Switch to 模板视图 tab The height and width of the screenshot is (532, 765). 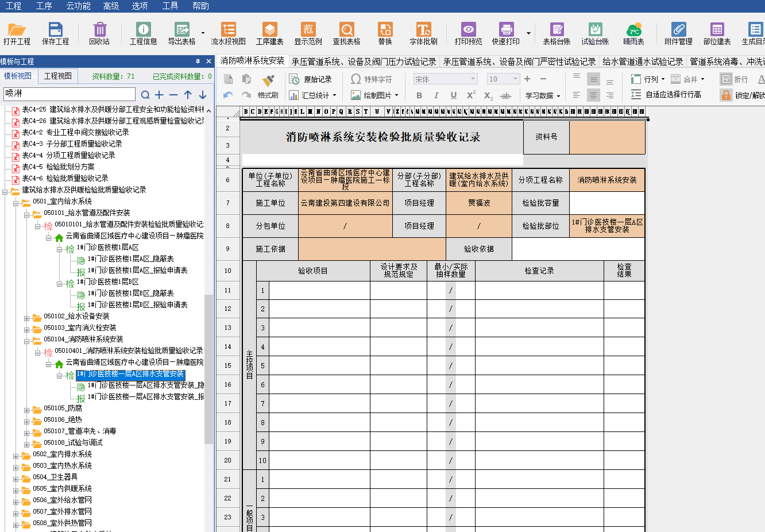pos(18,76)
